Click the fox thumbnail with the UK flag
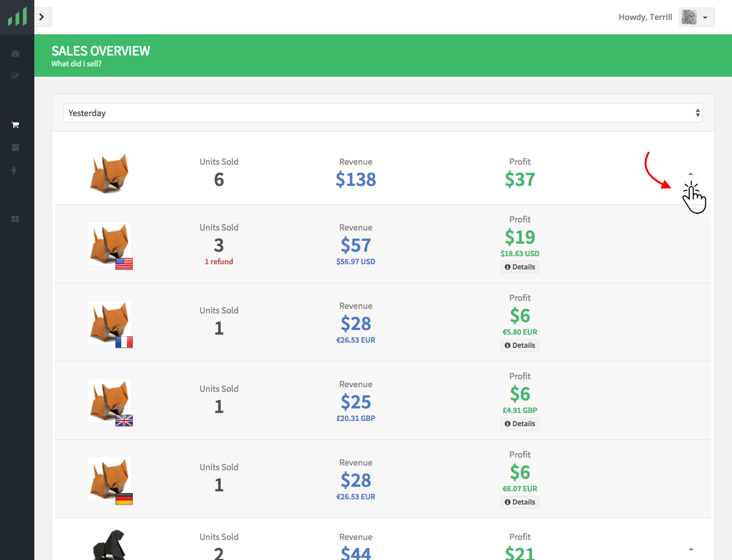Image resolution: width=732 pixels, height=560 pixels. (x=110, y=402)
